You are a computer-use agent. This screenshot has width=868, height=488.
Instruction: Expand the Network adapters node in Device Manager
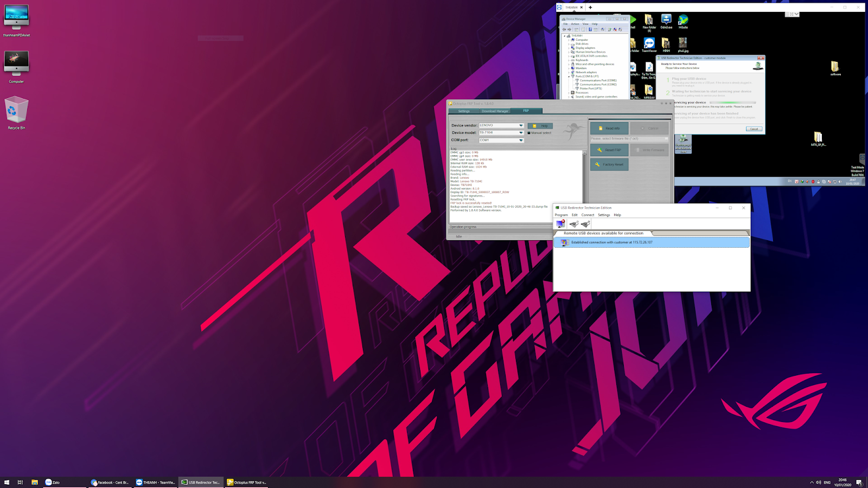(x=569, y=72)
